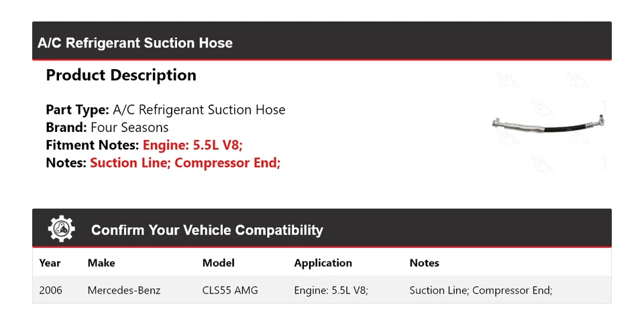Click the A/C Refrigerant Suction Hose header

(x=135, y=43)
